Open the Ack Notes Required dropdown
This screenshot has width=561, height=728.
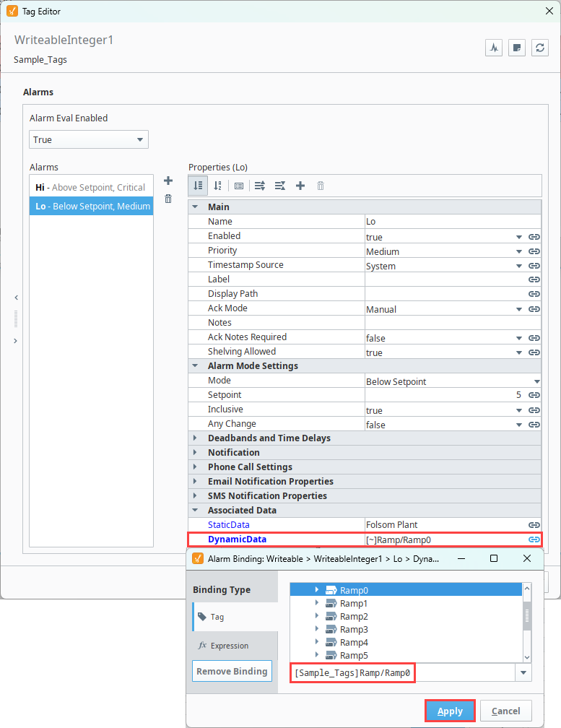519,338
